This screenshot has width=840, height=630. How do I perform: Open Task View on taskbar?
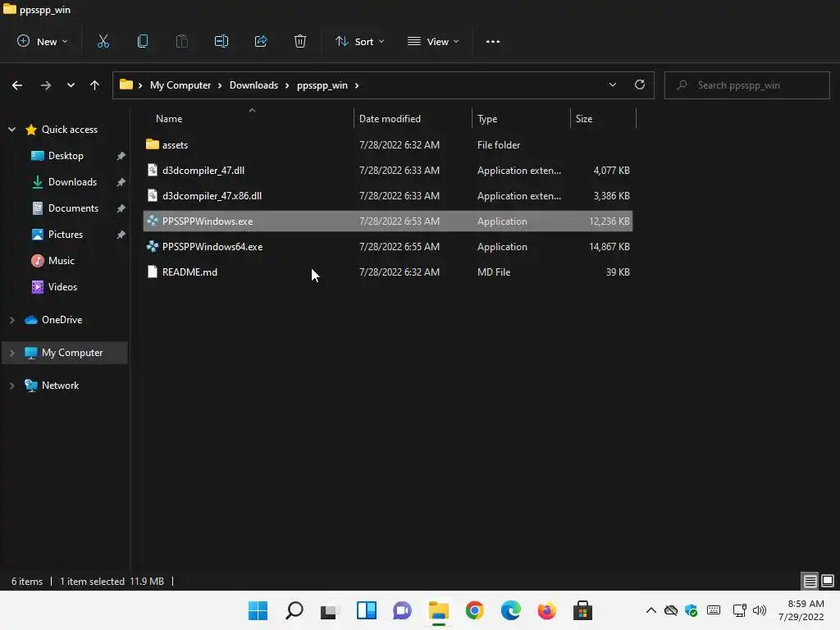click(x=330, y=610)
